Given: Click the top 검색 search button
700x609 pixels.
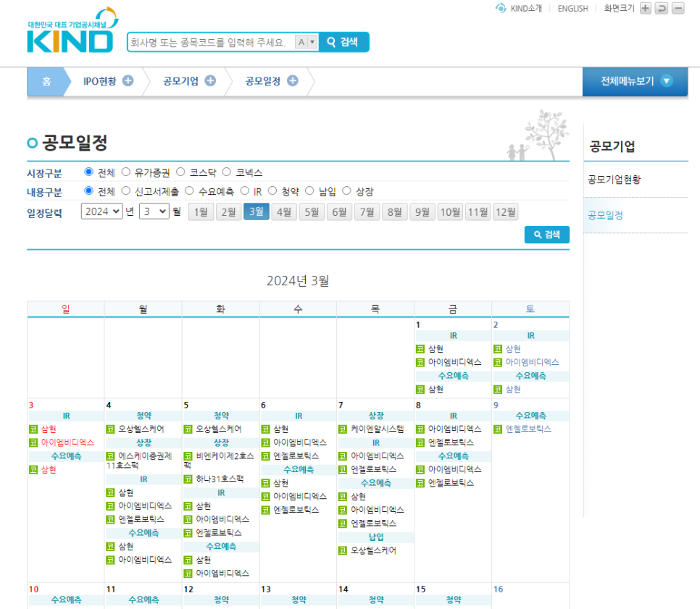Looking at the screenshot, I should point(343,42).
